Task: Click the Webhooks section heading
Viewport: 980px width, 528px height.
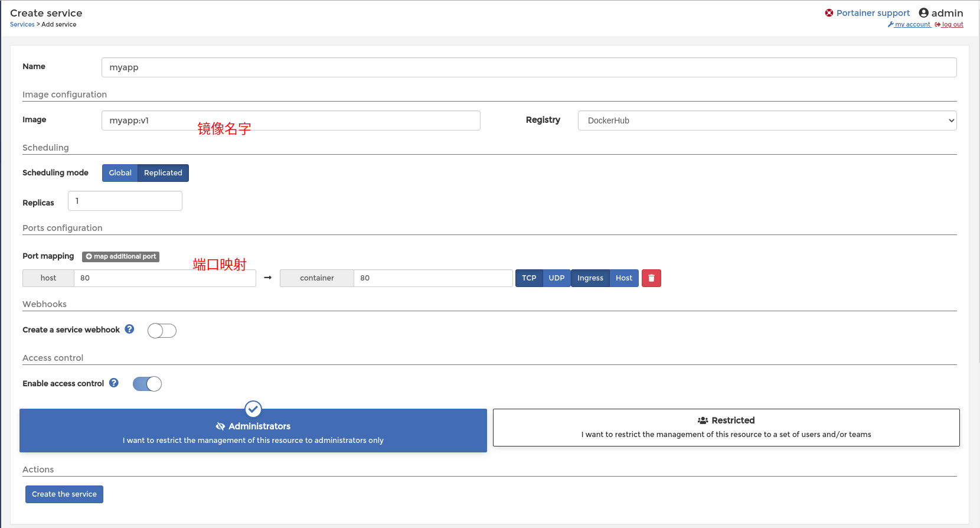Action: pyautogui.click(x=45, y=304)
